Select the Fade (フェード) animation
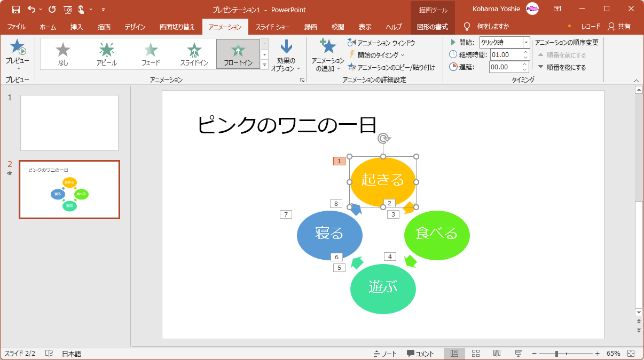The height and width of the screenshot is (360, 644). (151, 54)
